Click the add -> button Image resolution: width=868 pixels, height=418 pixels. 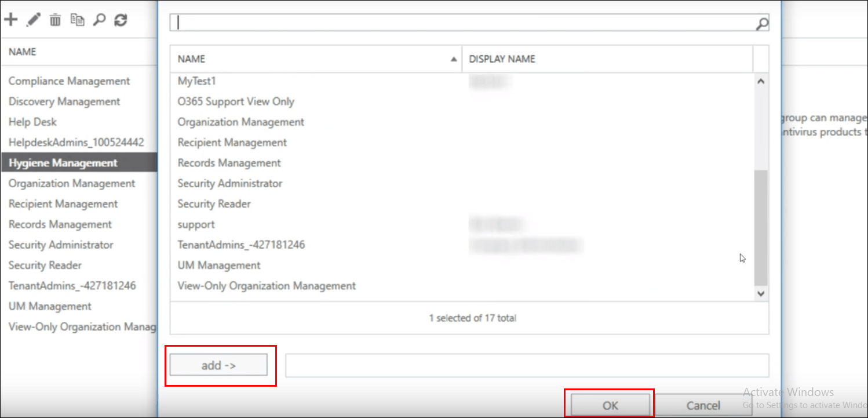point(220,365)
